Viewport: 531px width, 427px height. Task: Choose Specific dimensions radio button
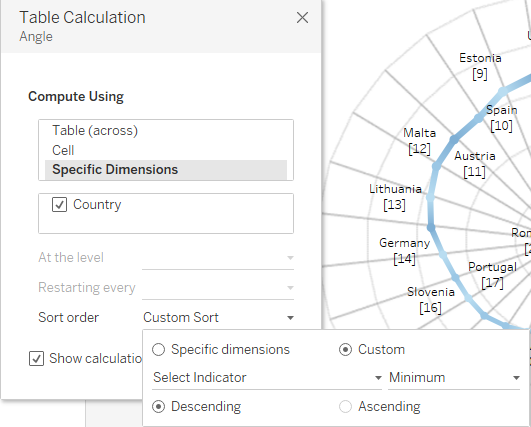(x=158, y=349)
